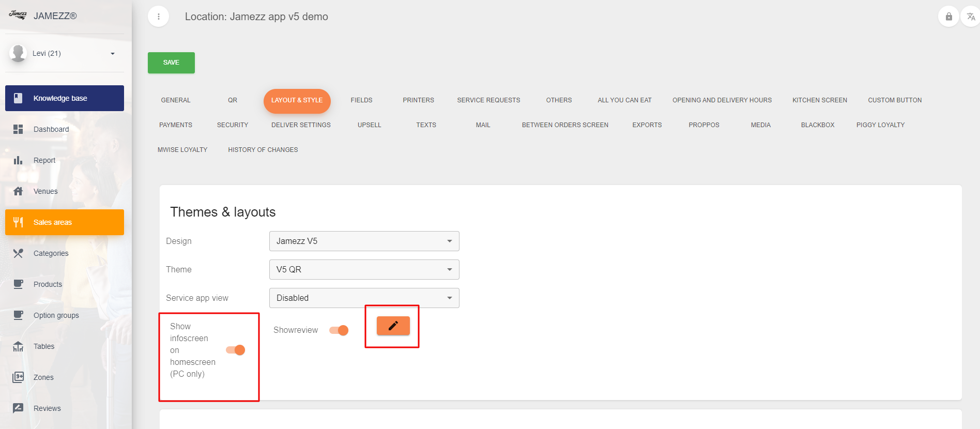Click the Report bar chart icon
This screenshot has height=429, width=980.
(18, 160)
